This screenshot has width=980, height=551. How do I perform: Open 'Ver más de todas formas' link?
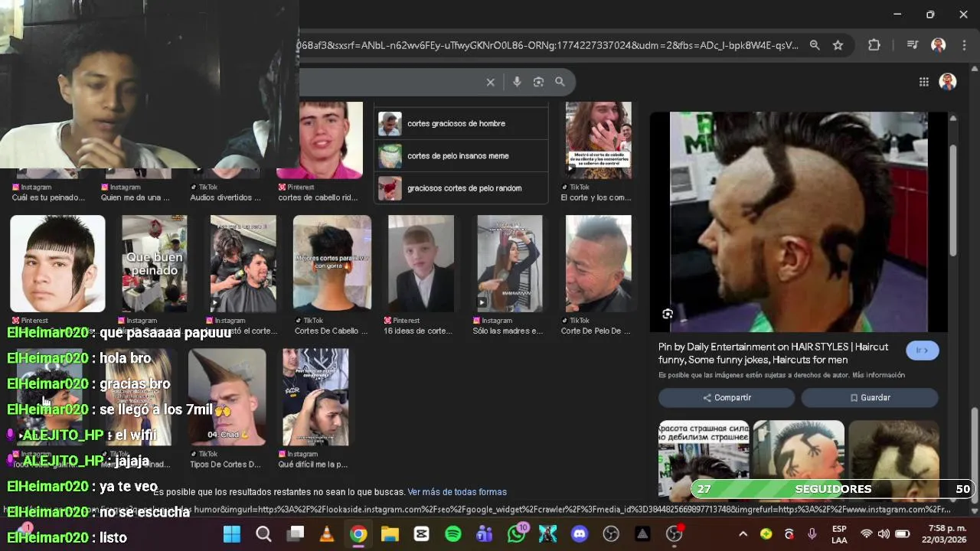457,492
